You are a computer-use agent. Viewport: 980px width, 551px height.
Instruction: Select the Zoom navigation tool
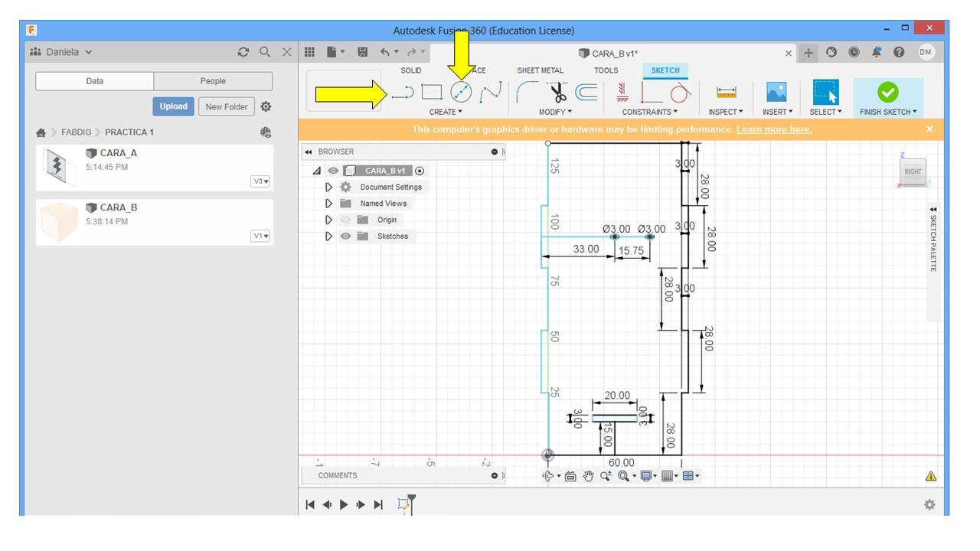(605, 475)
